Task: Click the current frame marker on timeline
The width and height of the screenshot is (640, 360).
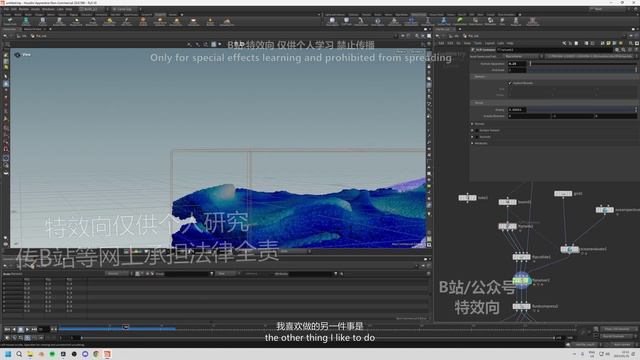Action: (126, 327)
